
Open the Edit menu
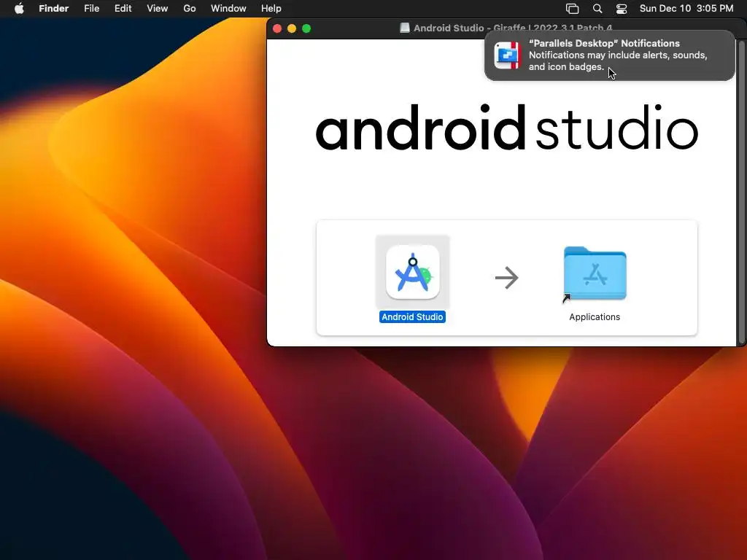(123, 9)
